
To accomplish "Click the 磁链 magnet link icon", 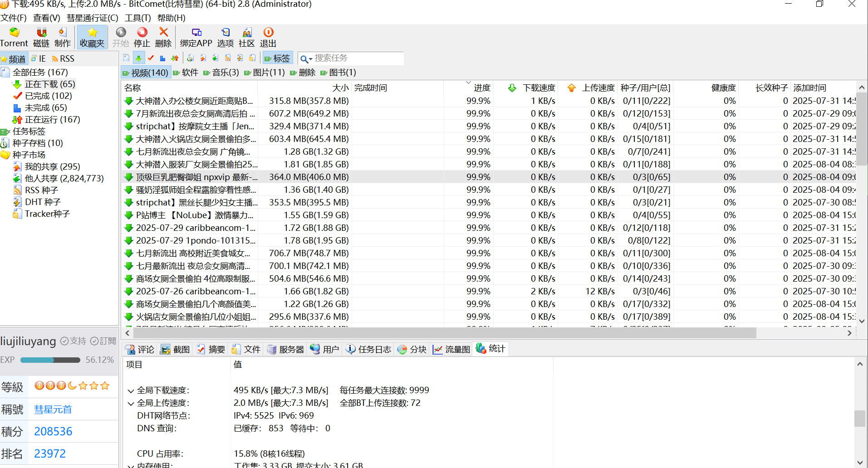I will pos(41,33).
